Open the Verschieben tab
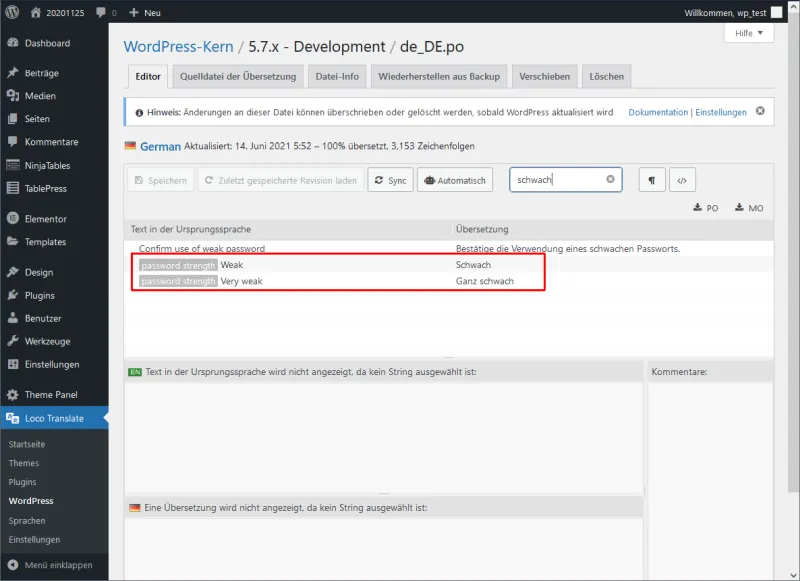The image size is (800, 581). pos(544,77)
